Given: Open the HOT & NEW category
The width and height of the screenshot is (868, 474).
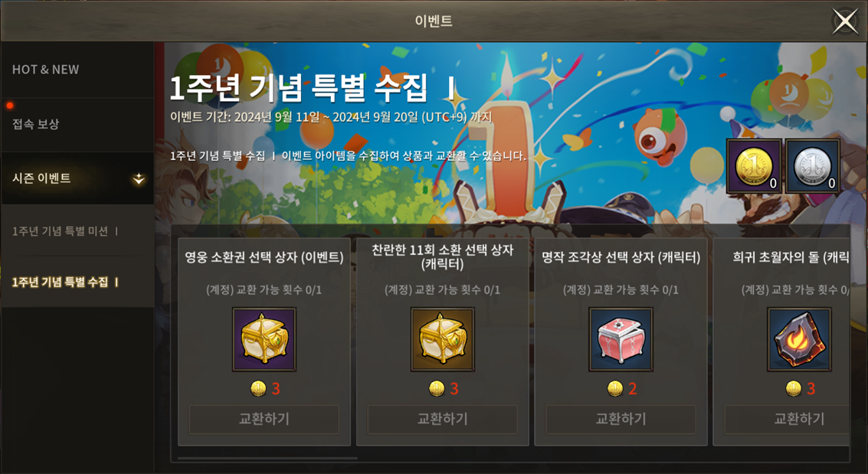Looking at the screenshot, I should click(x=77, y=70).
